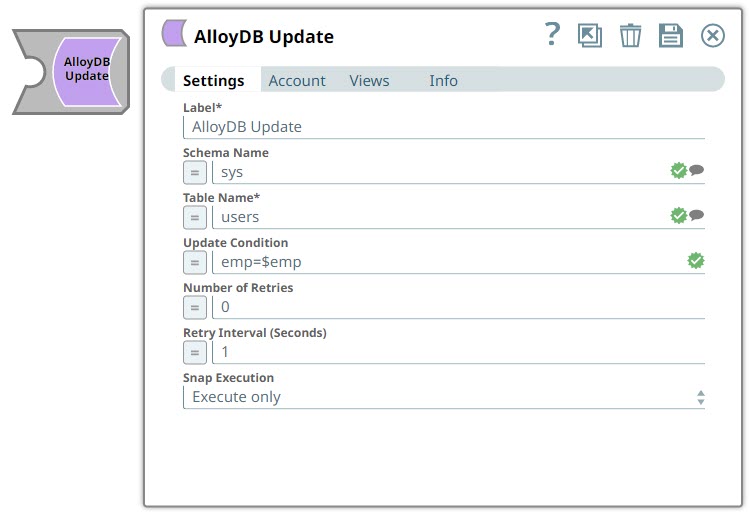Click the Label text field
The width and height of the screenshot is (750, 518).
click(444, 127)
